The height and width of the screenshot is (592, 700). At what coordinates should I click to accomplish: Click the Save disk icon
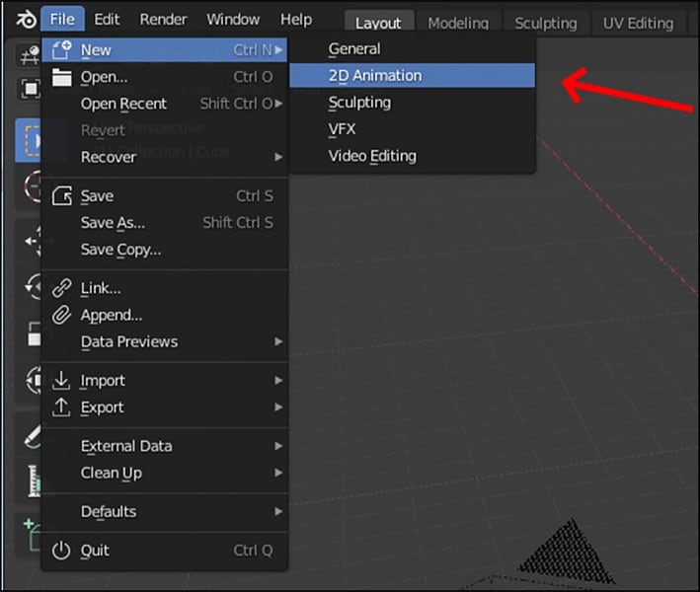(x=61, y=195)
